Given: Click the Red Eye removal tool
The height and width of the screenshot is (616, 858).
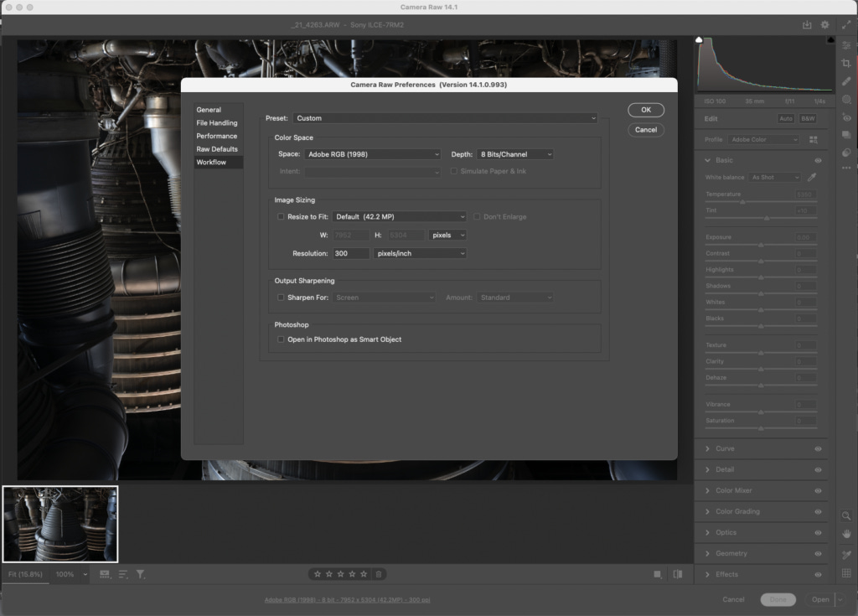Looking at the screenshot, I should pyautogui.click(x=846, y=117).
